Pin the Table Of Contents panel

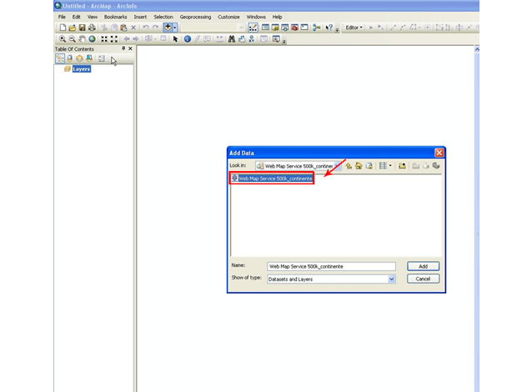coord(123,48)
